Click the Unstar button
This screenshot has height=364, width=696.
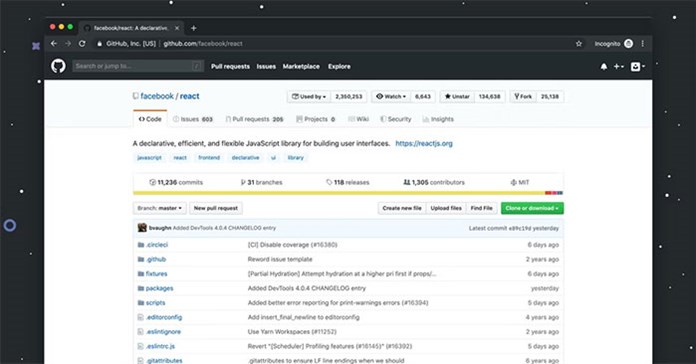(457, 96)
